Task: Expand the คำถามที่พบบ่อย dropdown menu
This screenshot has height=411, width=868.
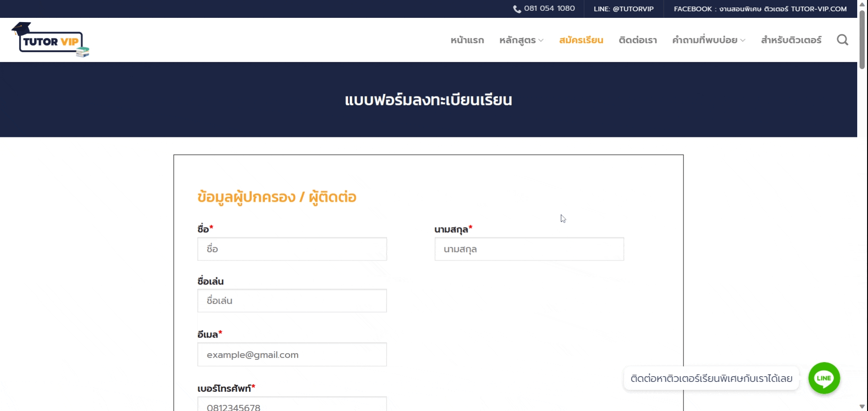Action: [x=708, y=40]
